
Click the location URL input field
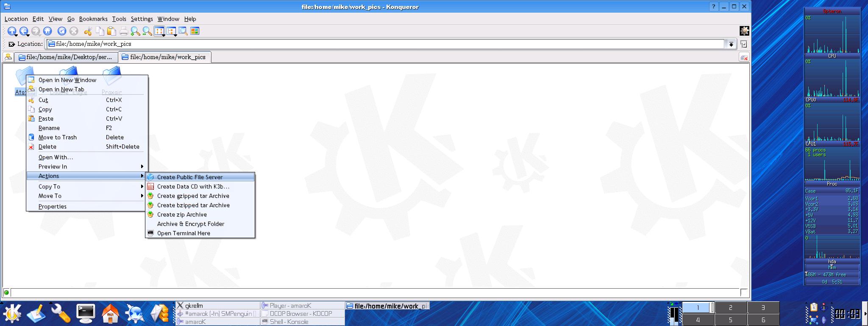point(386,44)
